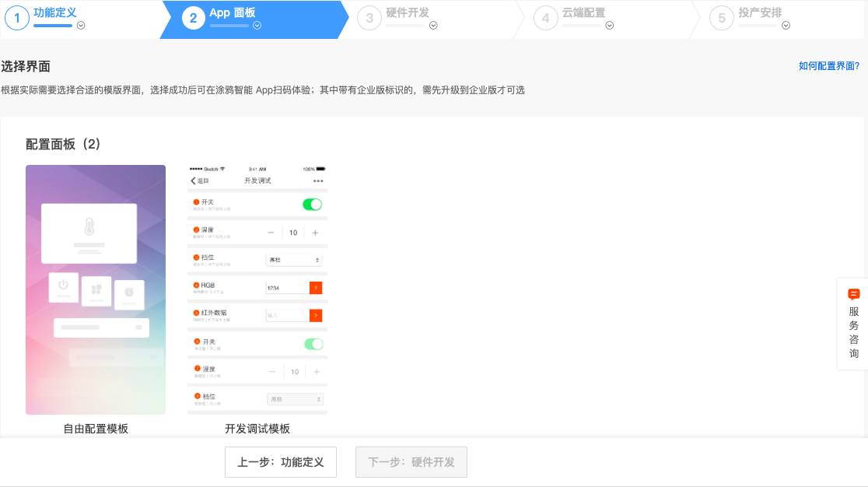Expand the chevron under 功能定义 step

click(x=81, y=25)
